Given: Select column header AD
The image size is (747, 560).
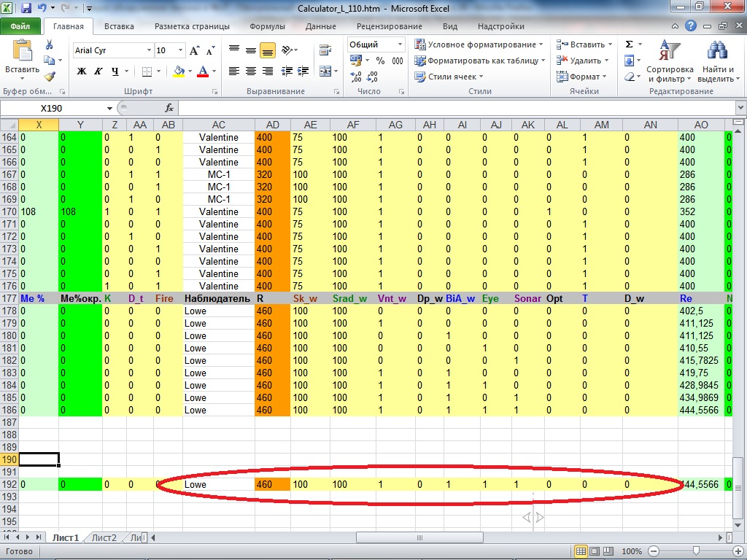Looking at the screenshot, I should [273, 125].
